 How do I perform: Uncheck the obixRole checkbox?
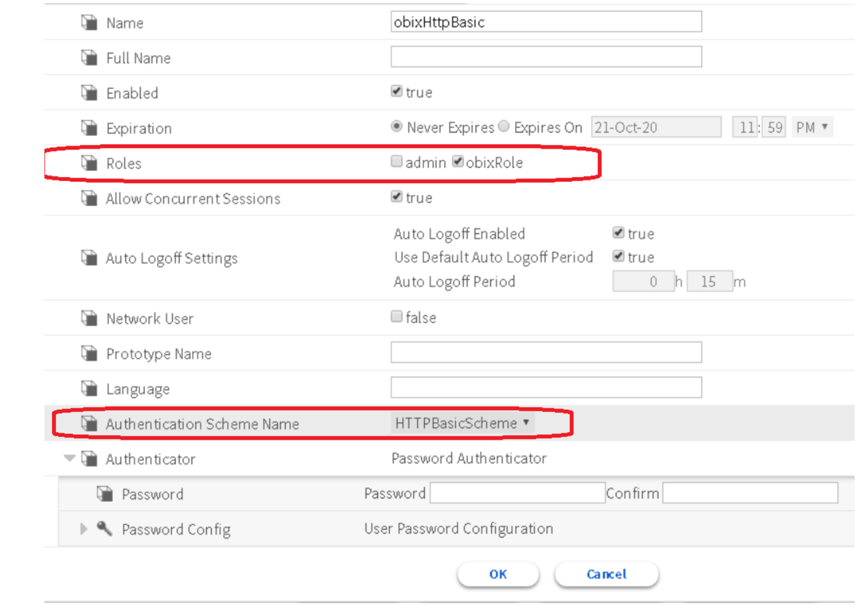(x=458, y=162)
